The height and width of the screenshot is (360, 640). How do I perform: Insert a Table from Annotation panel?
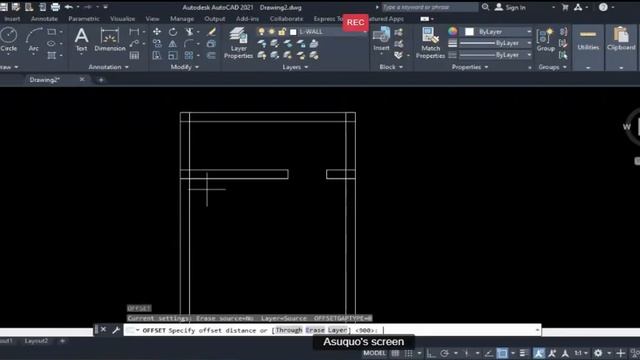[134, 55]
